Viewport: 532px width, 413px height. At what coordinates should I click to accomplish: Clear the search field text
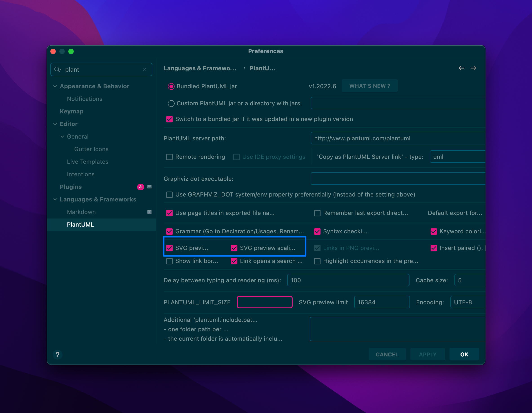145,70
